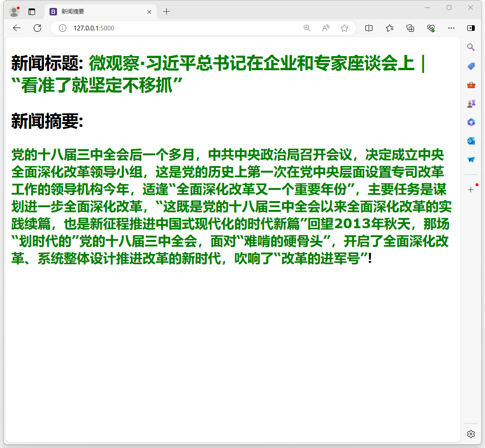Open Collections panel
The image size is (485, 448).
410,28
